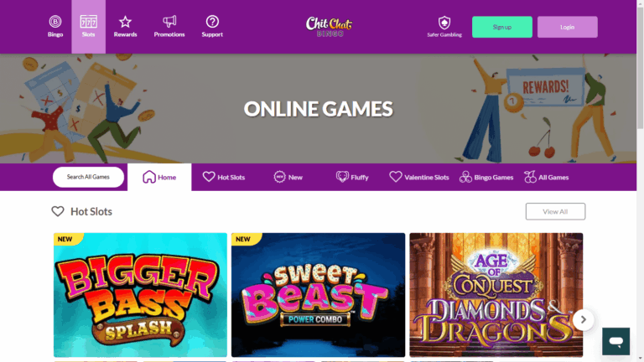Open Support question mark icon

tap(212, 21)
